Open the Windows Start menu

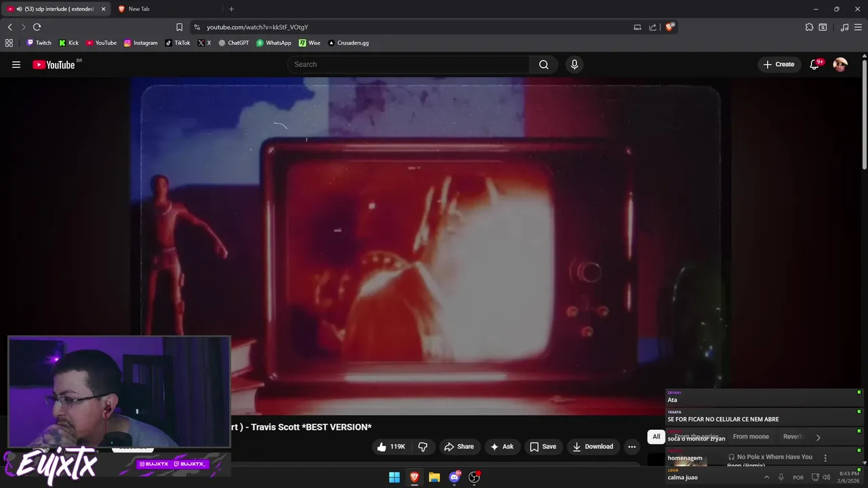[x=394, y=477]
